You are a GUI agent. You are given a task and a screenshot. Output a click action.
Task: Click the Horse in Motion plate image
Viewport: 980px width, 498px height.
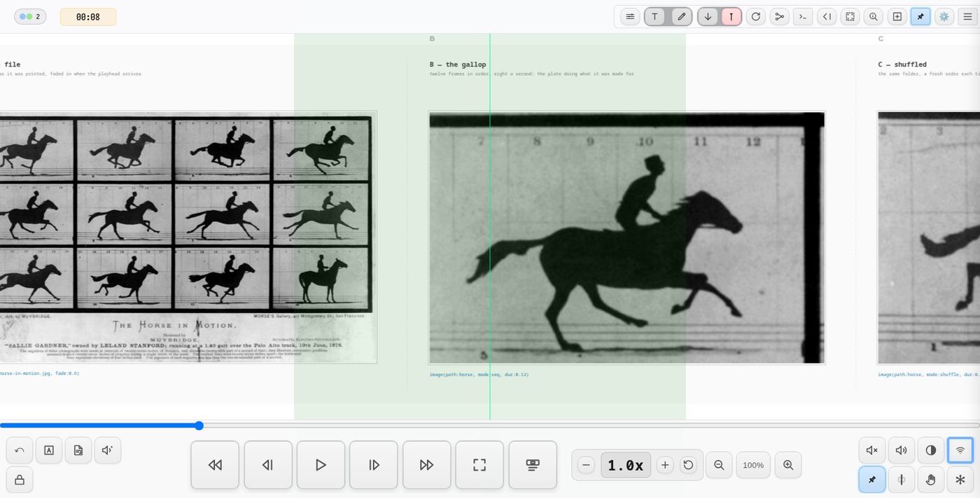[188, 237]
